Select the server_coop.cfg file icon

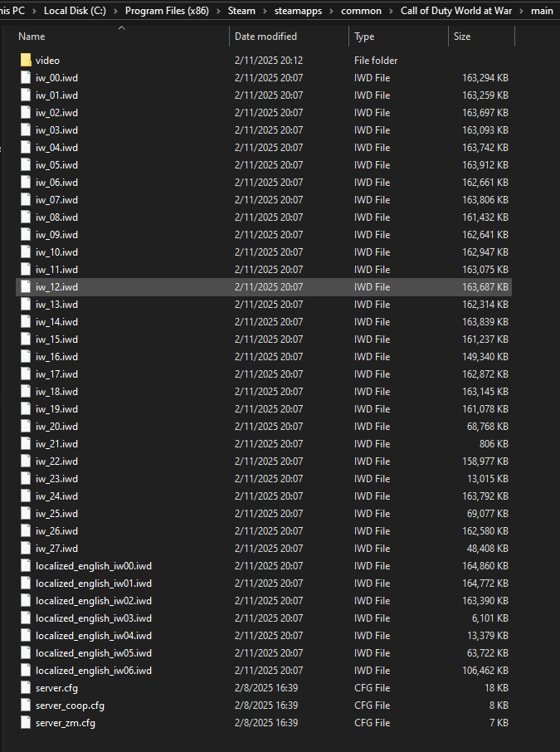point(26,705)
